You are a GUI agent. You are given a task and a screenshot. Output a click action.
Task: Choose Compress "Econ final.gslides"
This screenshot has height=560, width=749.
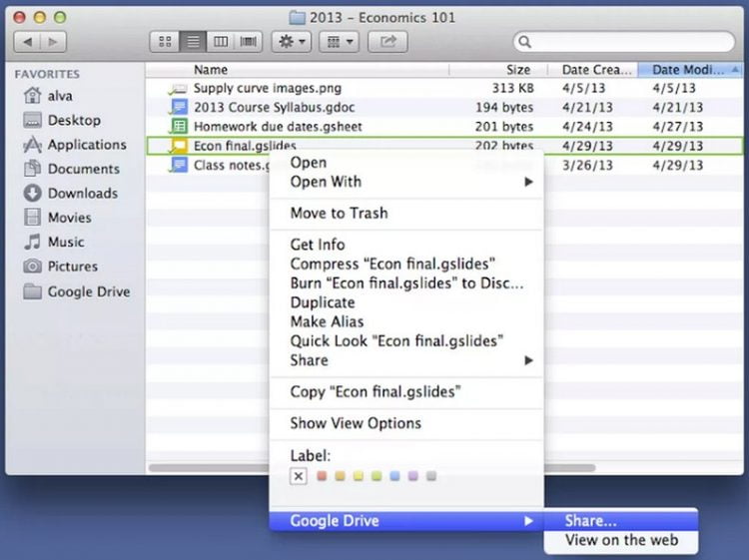tap(406, 264)
